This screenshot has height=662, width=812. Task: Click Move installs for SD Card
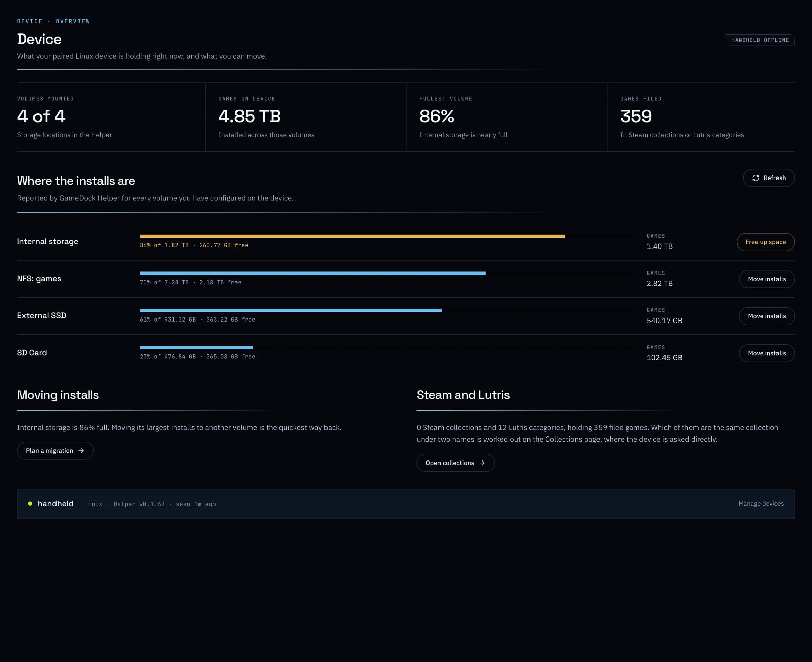(x=767, y=353)
